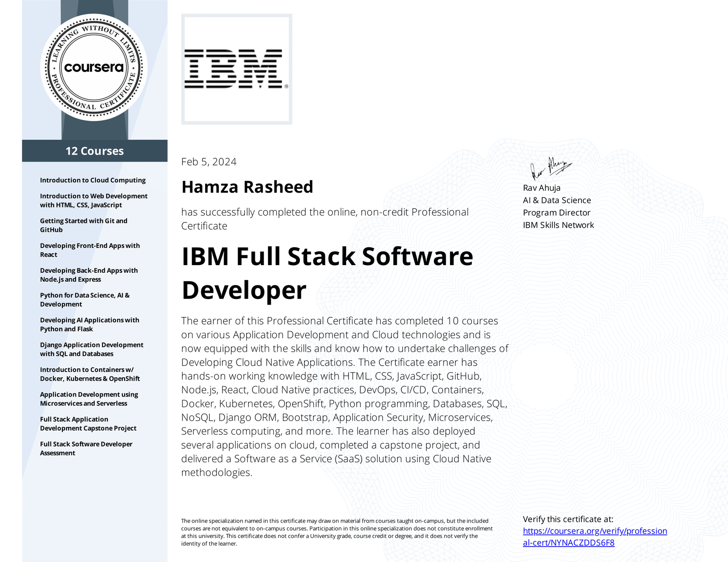Click the 12 Courses banner
Viewport: 728px width, 562px height.
point(95,151)
